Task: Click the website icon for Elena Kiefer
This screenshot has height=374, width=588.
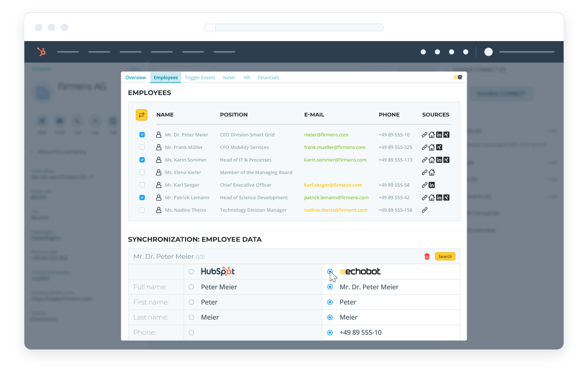Action: pos(432,172)
